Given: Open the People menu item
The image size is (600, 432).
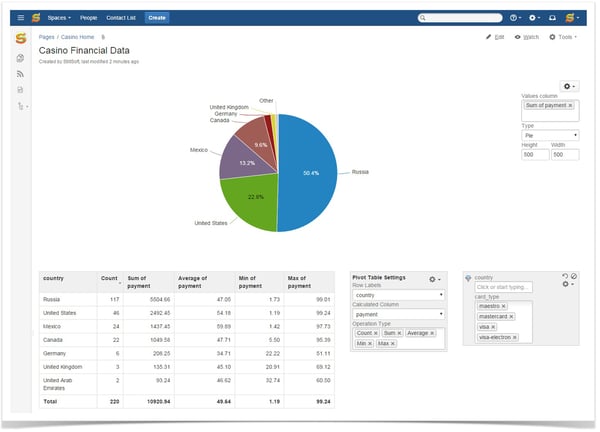Looking at the screenshot, I should tap(89, 18).
